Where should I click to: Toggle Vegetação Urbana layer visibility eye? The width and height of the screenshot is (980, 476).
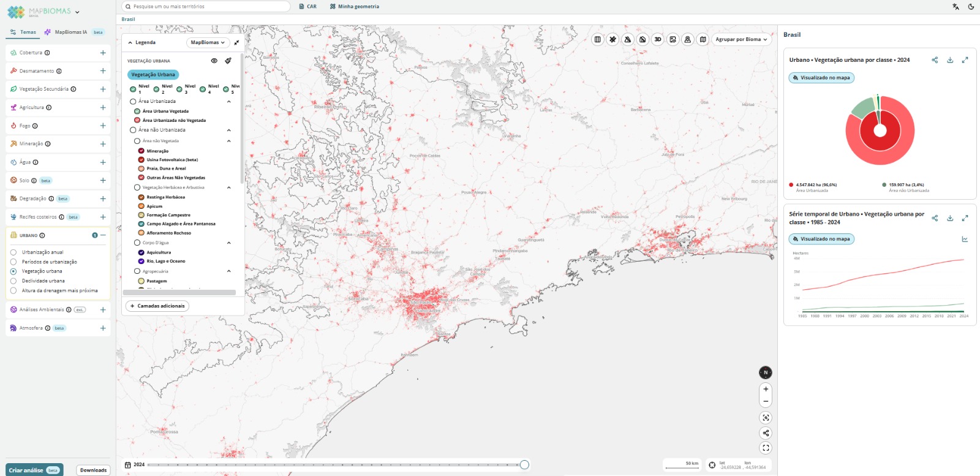pyautogui.click(x=214, y=61)
